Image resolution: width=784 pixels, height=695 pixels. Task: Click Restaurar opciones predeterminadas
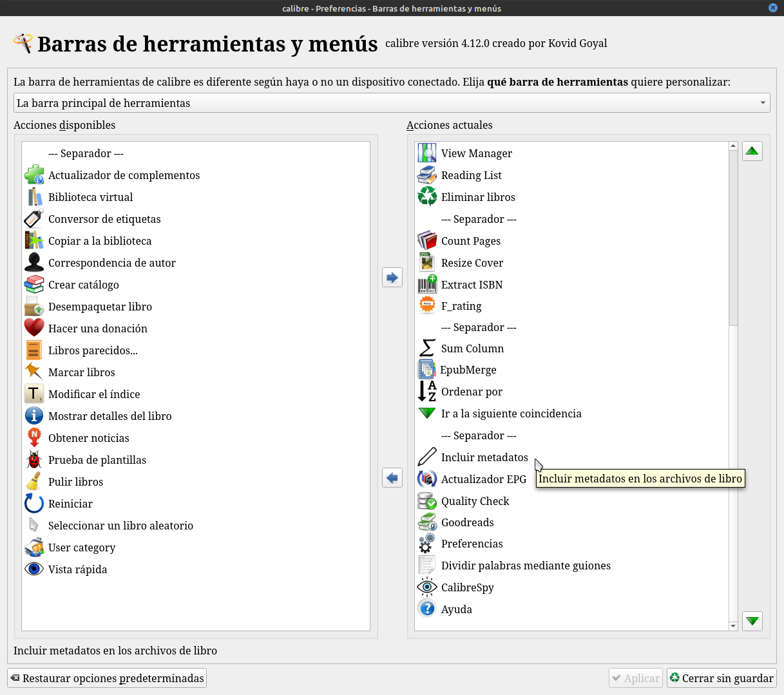coord(107,678)
